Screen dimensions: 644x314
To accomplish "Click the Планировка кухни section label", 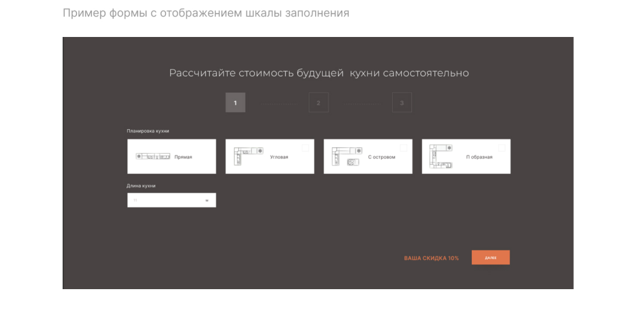I will pyautogui.click(x=148, y=131).
